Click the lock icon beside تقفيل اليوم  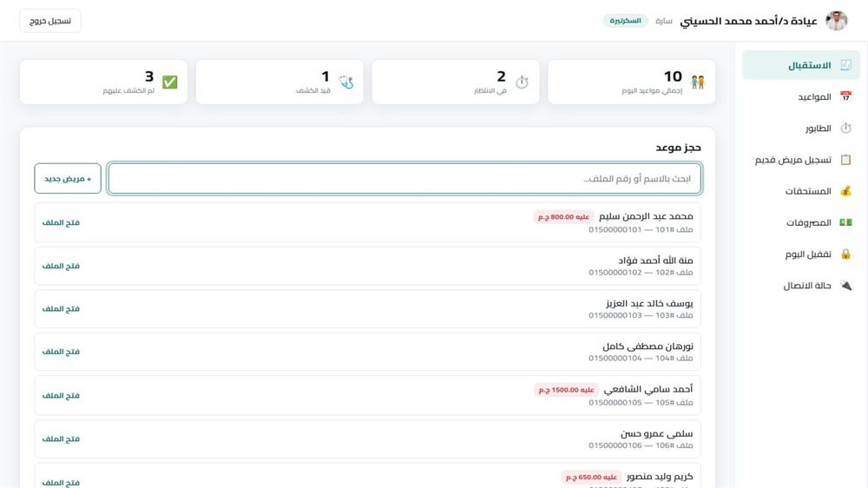(x=845, y=254)
